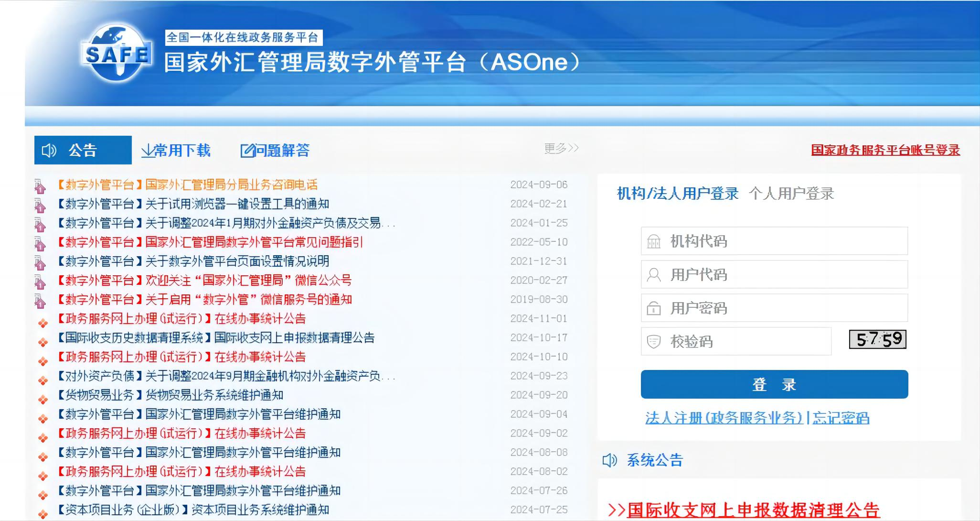980x521 pixels.
Task: Open 数字外管平台维护通知 dated 2024-07-26
Action: click(x=199, y=491)
